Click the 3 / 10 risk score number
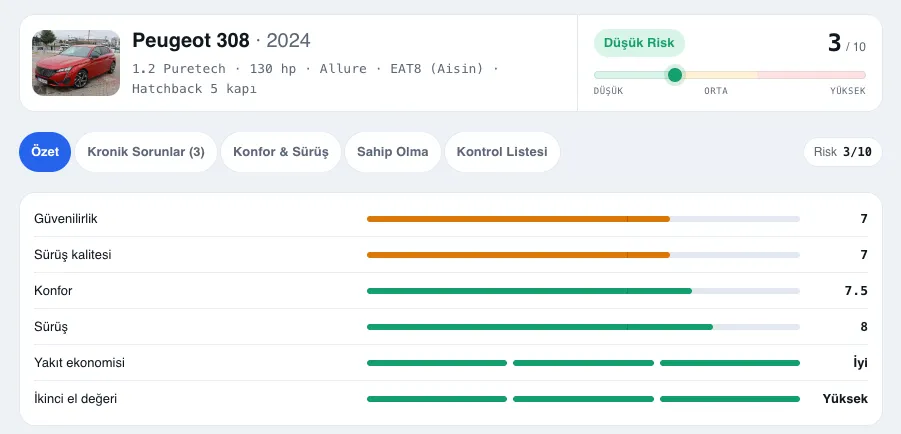901x434 pixels. (x=846, y=43)
